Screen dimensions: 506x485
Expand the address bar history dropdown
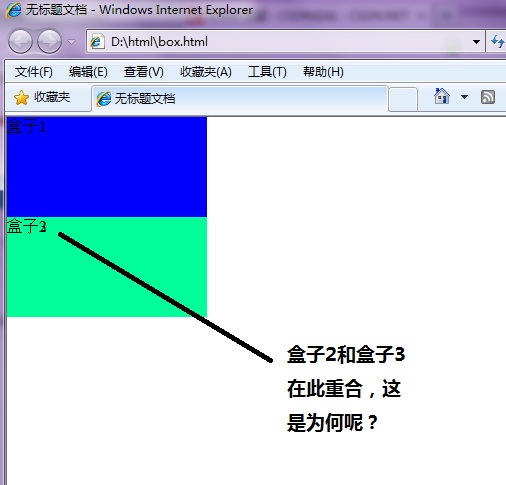click(x=476, y=42)
